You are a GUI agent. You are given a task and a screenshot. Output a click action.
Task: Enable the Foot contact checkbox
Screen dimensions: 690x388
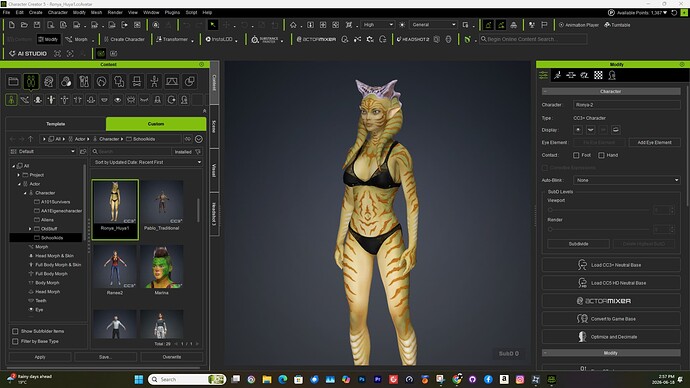point(576,155)
